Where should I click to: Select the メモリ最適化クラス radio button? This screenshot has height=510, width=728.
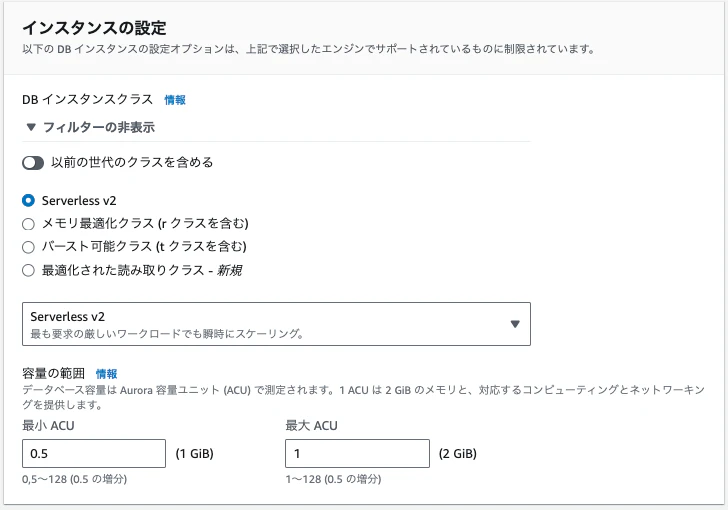(x=28, y=223)
